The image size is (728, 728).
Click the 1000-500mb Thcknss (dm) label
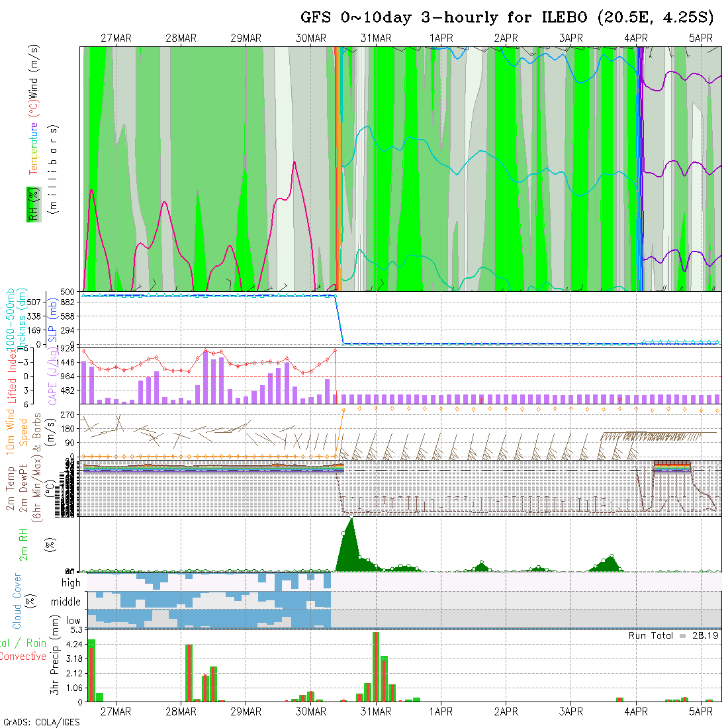coord(16,320)
